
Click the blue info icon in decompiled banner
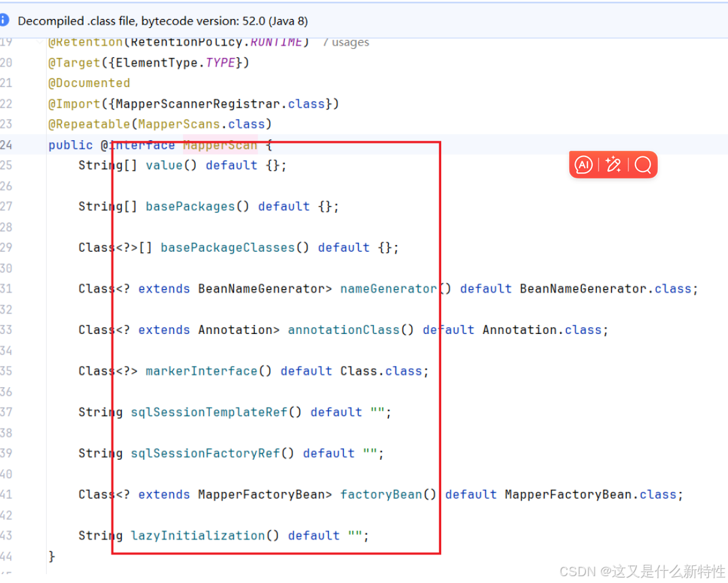tap(4, 20)
